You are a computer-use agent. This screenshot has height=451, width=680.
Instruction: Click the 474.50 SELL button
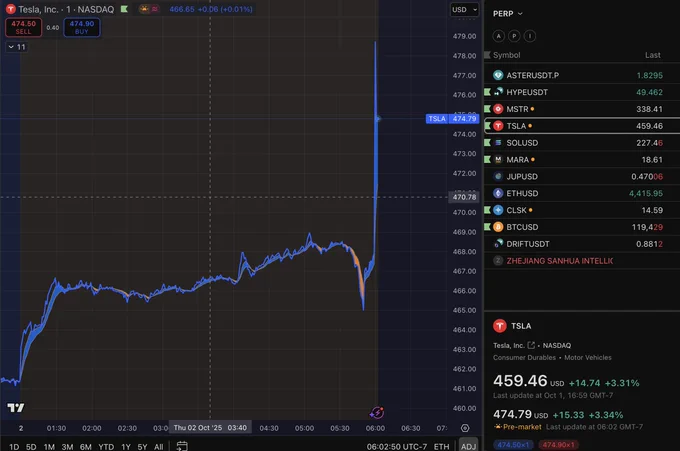[x=23, y=27]
